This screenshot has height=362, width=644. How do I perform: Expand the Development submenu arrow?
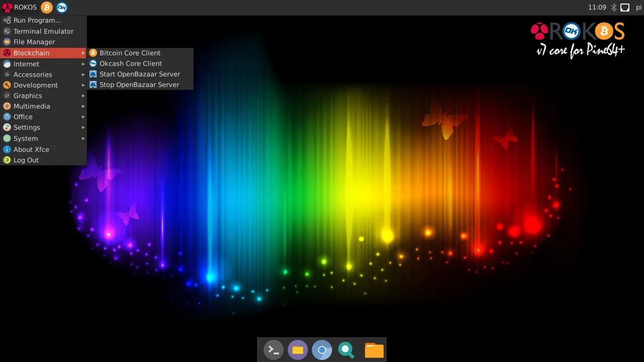click(x=83, y=85)
